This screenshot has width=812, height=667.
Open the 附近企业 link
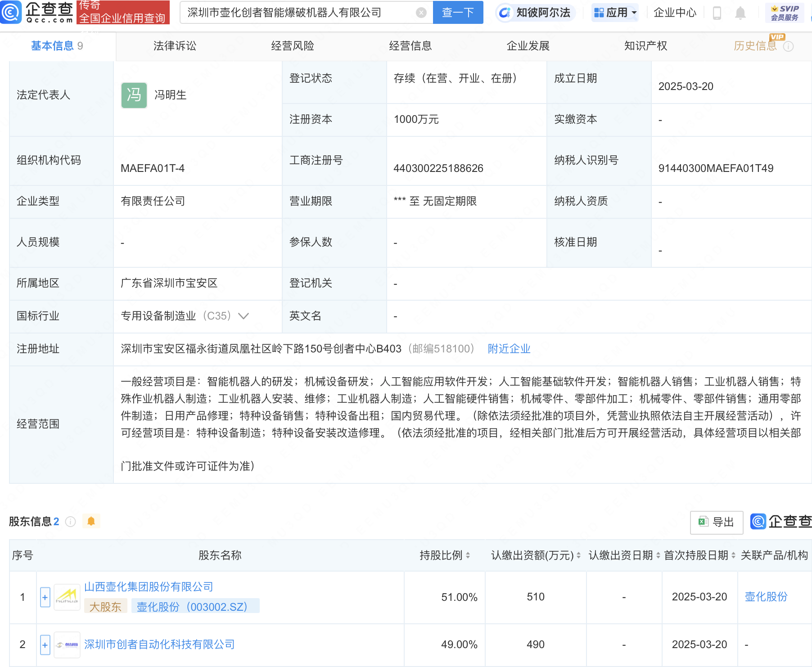(508, 349)
